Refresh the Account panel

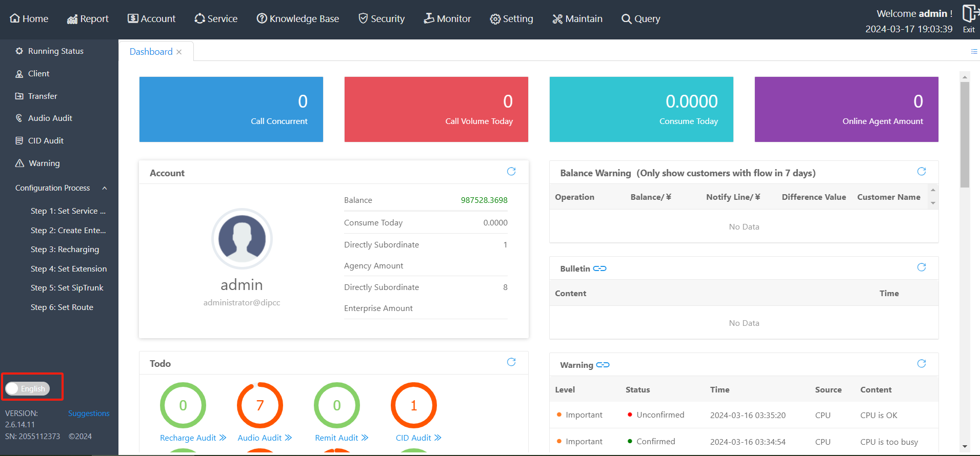coord(511,172)
